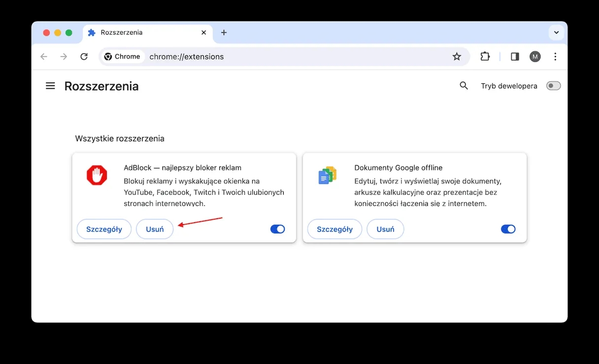This screenshot has width=599, height=364.
Task: Click the profile avatar M
Action: (x=535, y=56)
